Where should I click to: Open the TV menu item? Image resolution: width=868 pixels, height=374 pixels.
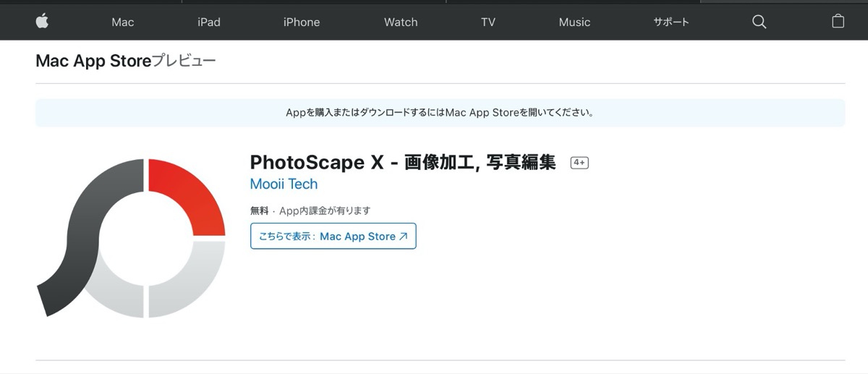[x=488, y=22]
